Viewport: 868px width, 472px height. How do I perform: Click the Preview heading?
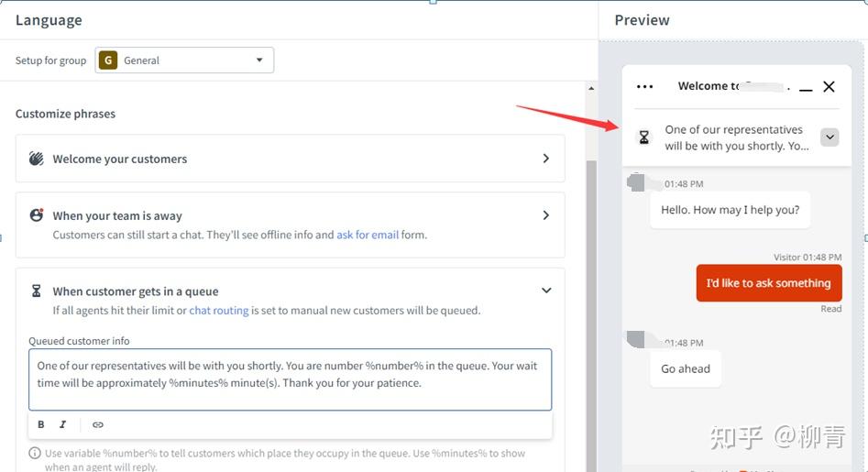pos(643,20)
